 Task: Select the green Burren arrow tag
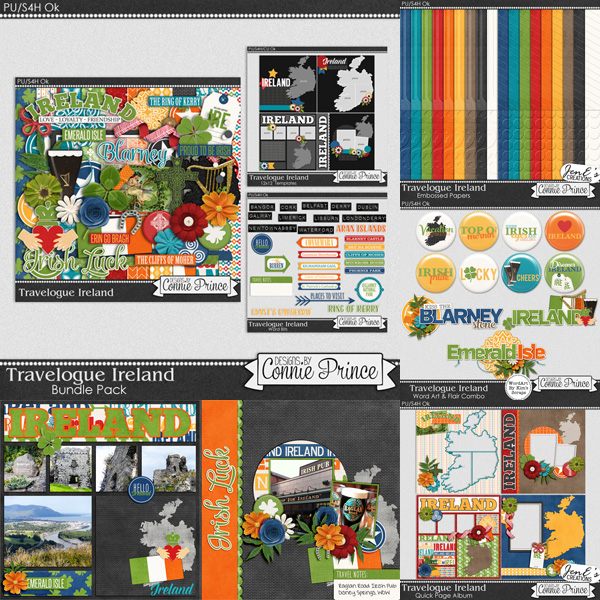(x=277, y=264)
